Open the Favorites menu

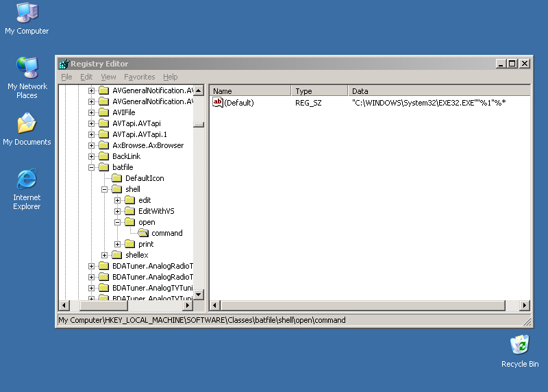[140, 77]
